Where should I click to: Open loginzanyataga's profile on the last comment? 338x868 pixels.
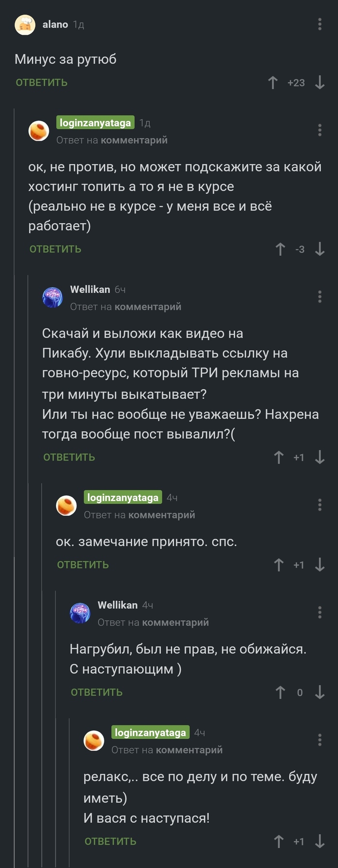[150, 732]
